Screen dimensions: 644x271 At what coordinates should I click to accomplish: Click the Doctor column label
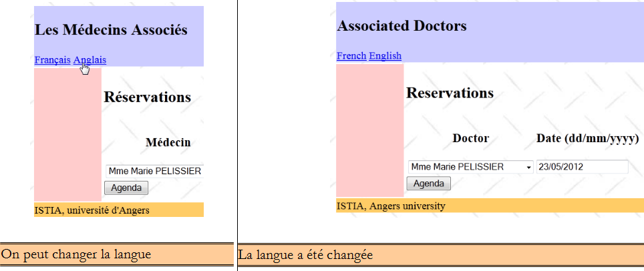click(x=470, y=139)
